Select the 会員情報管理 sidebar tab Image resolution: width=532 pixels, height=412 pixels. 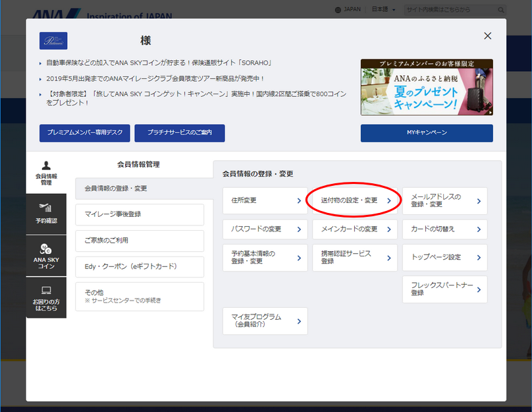[46, 173]
